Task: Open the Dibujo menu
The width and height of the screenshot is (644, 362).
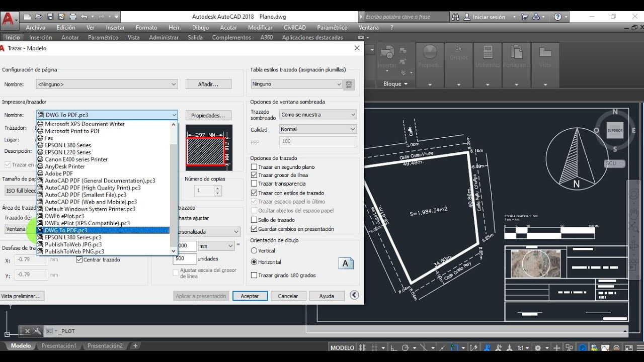Action: point(200,28)
